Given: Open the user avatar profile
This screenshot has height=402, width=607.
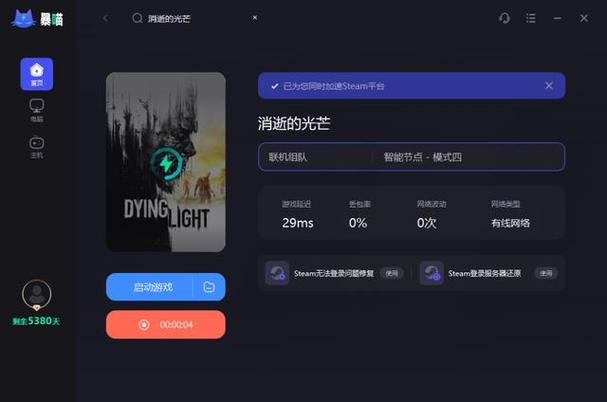Looking at the screenshot, I should click(37, 295).
